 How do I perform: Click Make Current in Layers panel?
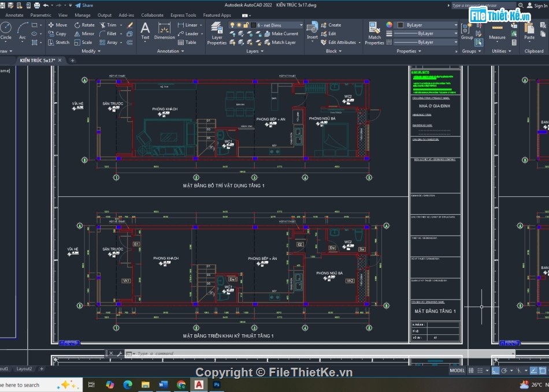click(280, 33)
